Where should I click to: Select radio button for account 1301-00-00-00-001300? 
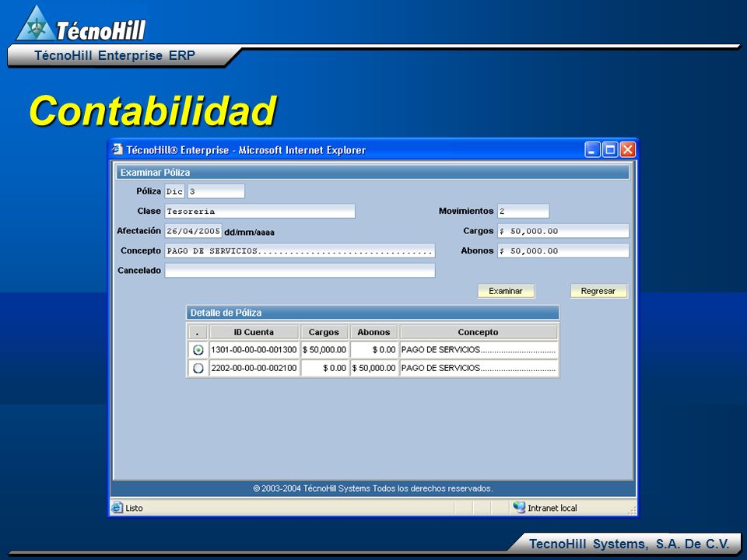(198, 350)
